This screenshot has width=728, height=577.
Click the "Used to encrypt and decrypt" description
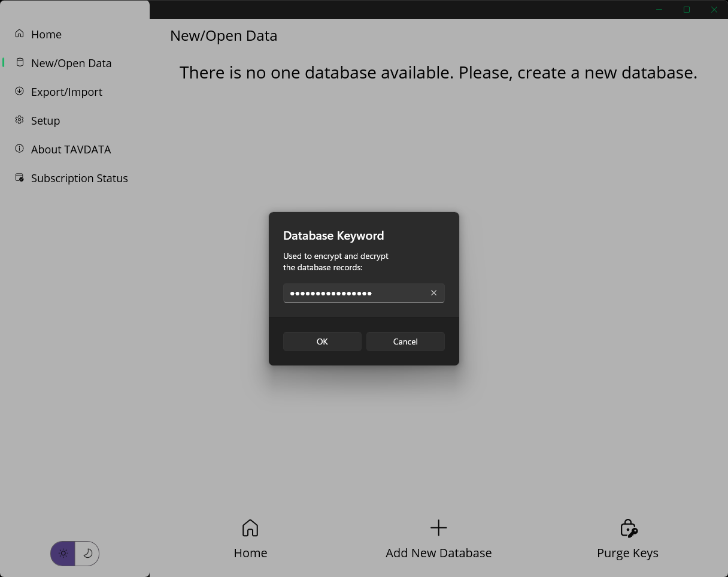[x=336, y=261]
